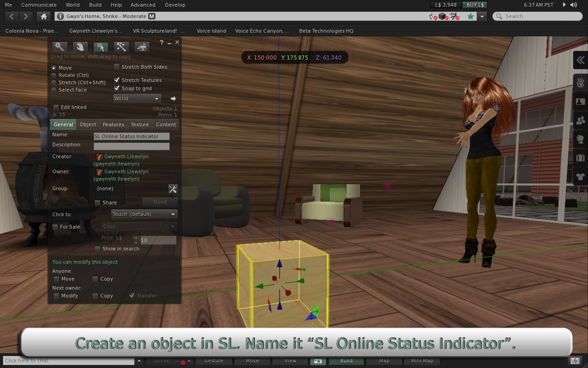Switch to the Object tab
The image size is (588, 368).
point(88,125)
